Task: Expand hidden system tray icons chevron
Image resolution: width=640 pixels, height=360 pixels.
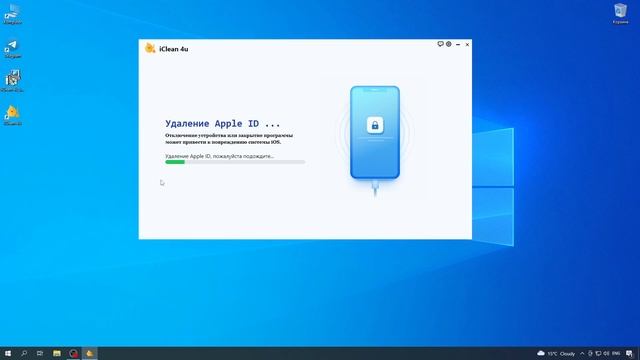Action: pos(582,353)
